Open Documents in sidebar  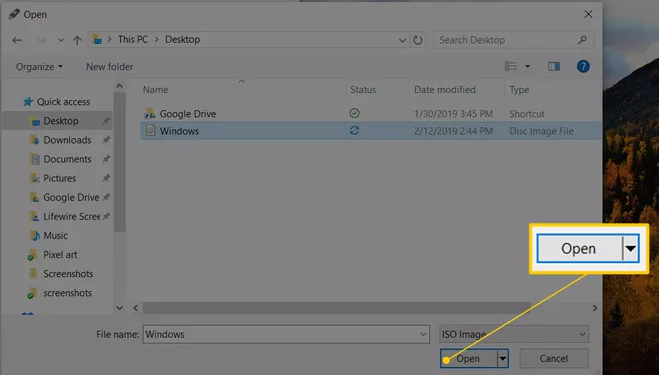[x=67, y=159]
